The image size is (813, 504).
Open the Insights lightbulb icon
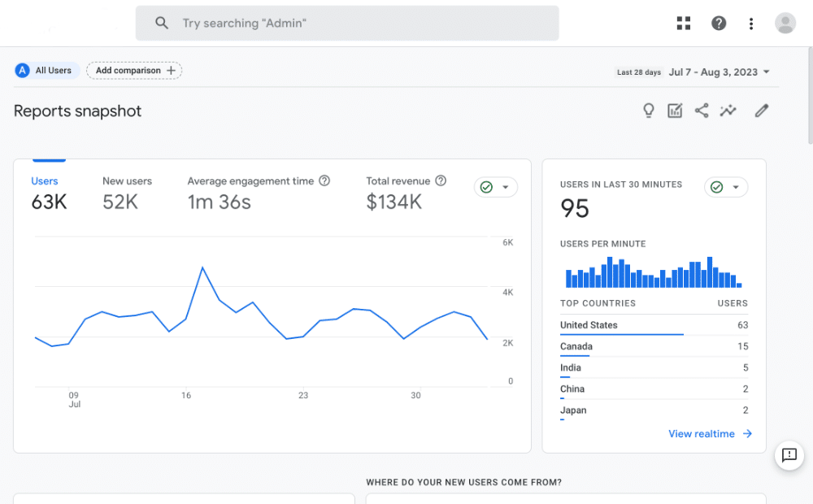[648, 110]
